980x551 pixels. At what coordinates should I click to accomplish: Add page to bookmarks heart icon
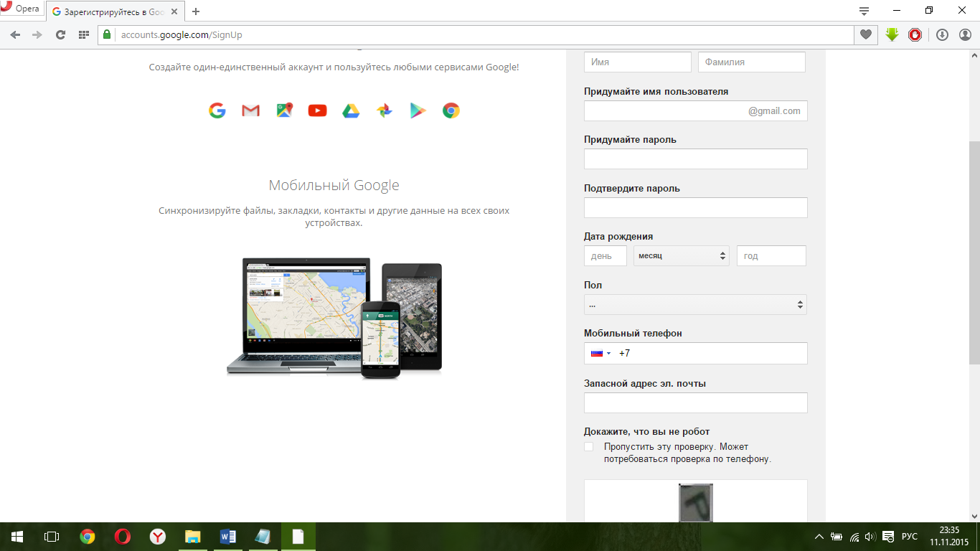coord(866,34)
